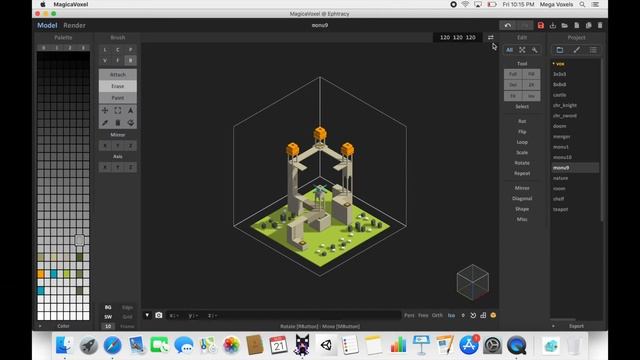Click the reset camera rotation icon

(473, 315)
